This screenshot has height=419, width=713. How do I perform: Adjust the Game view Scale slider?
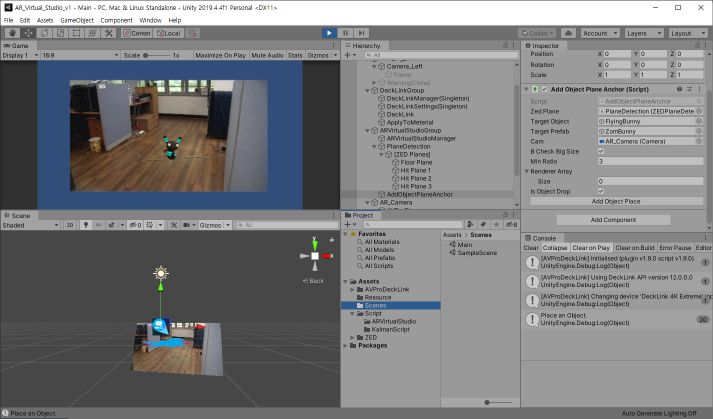156,55
